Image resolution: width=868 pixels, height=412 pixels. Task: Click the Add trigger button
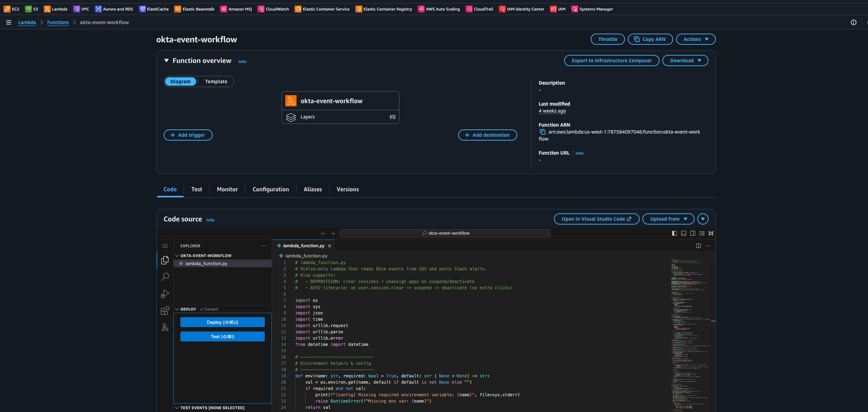point(188,135)
